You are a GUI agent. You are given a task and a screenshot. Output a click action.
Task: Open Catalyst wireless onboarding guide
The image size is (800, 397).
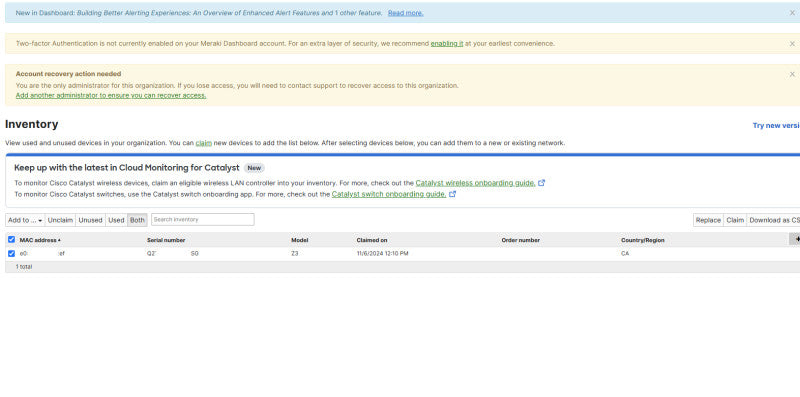tap(476, 183)
